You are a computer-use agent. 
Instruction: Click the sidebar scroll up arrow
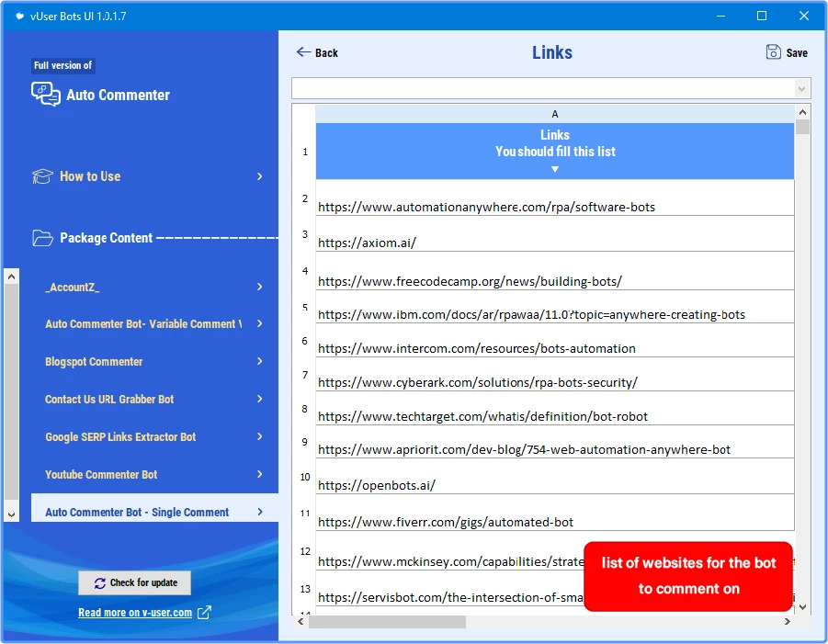tap(12, 277)
